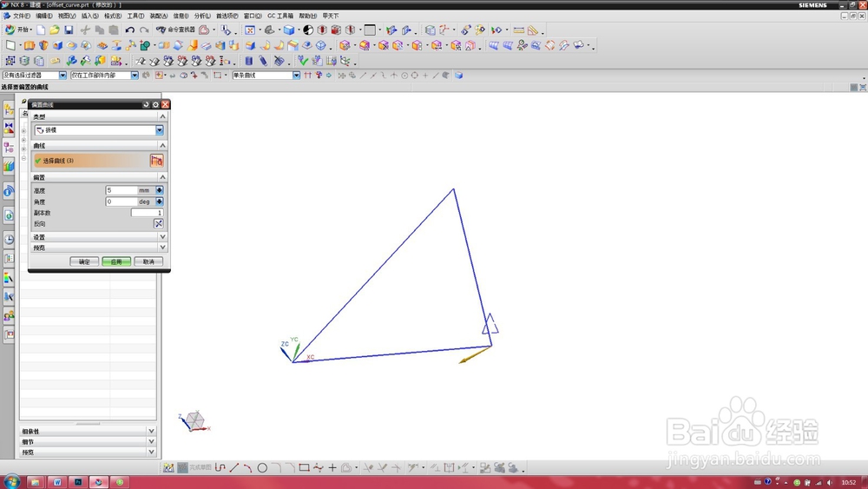Open the mm unit options arrow for height
This screenshot has width=868, height=489.
click(160, 190)
